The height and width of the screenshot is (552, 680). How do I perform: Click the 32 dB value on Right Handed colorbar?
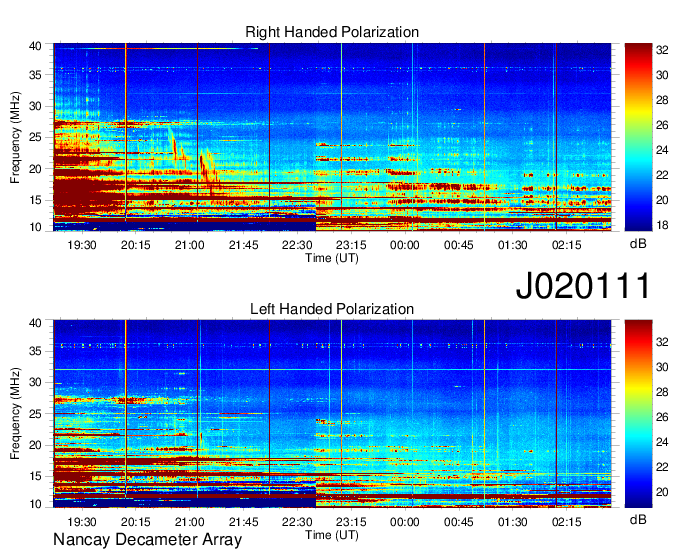[x=662, y=50]
